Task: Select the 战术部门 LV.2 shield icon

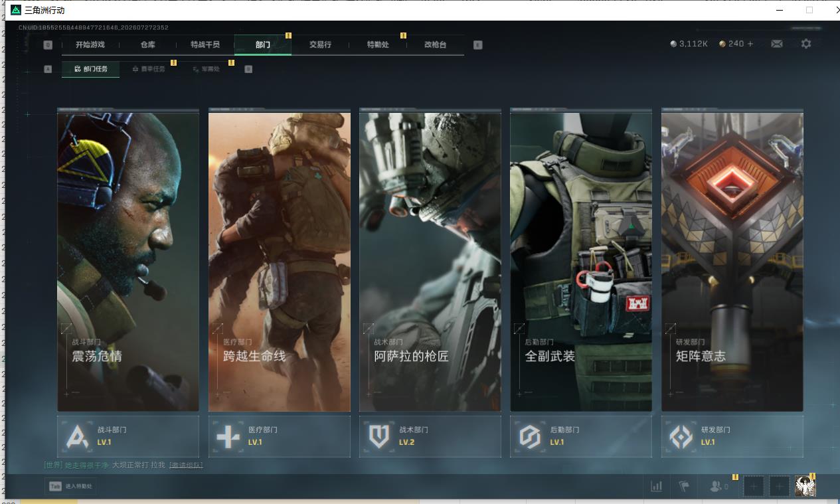Action: click(379, 437)
